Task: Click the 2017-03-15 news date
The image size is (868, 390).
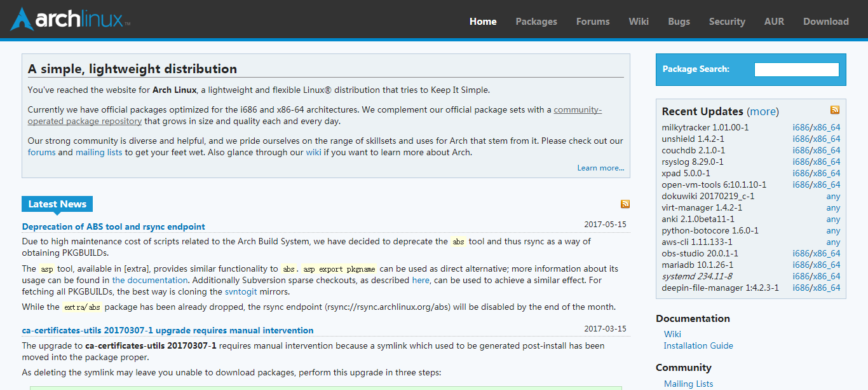Action: (605, 329)
